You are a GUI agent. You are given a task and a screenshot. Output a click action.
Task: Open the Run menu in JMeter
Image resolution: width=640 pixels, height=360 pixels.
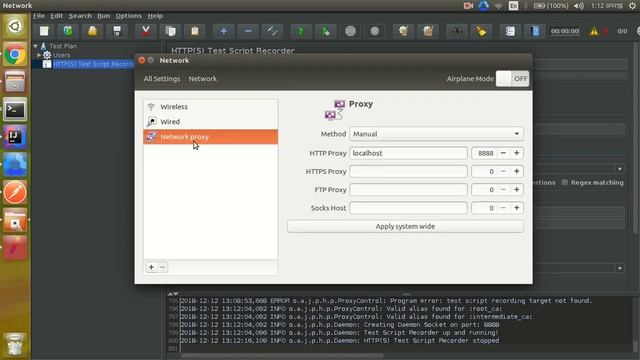point(104,16)
